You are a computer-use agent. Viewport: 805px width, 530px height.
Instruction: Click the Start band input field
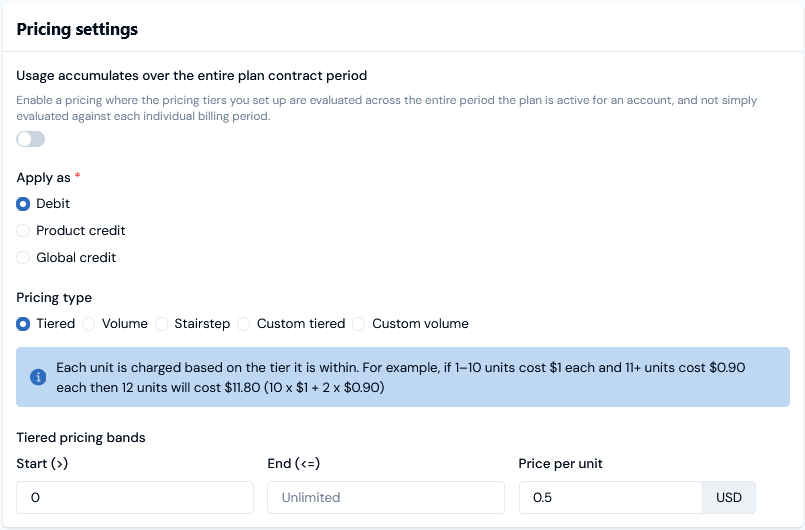click(x=135, y=497)
